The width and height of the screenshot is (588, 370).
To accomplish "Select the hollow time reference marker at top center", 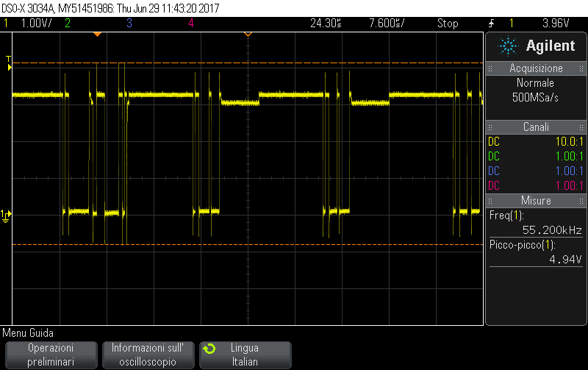I will (x=248, y=35).
